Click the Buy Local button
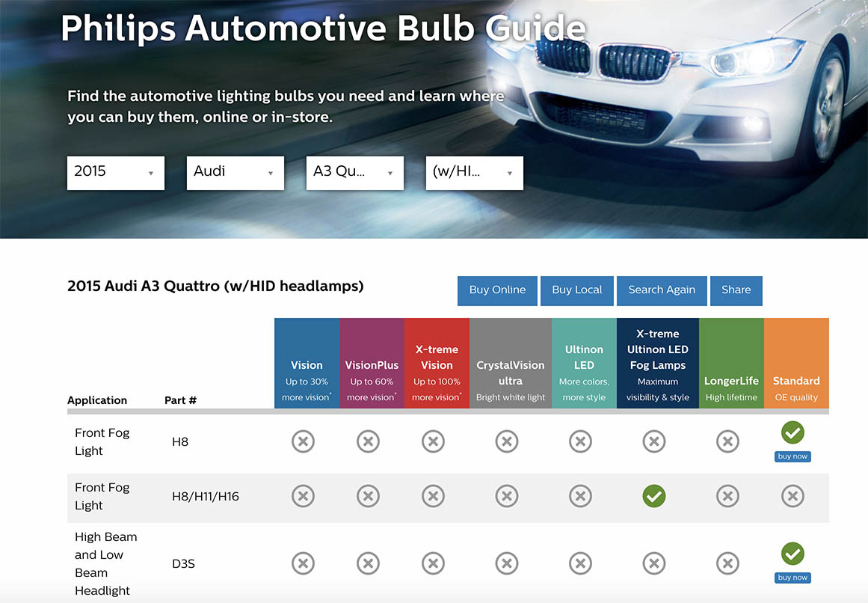The width and height of the screenshot is (868, 603). click(577, 291)
